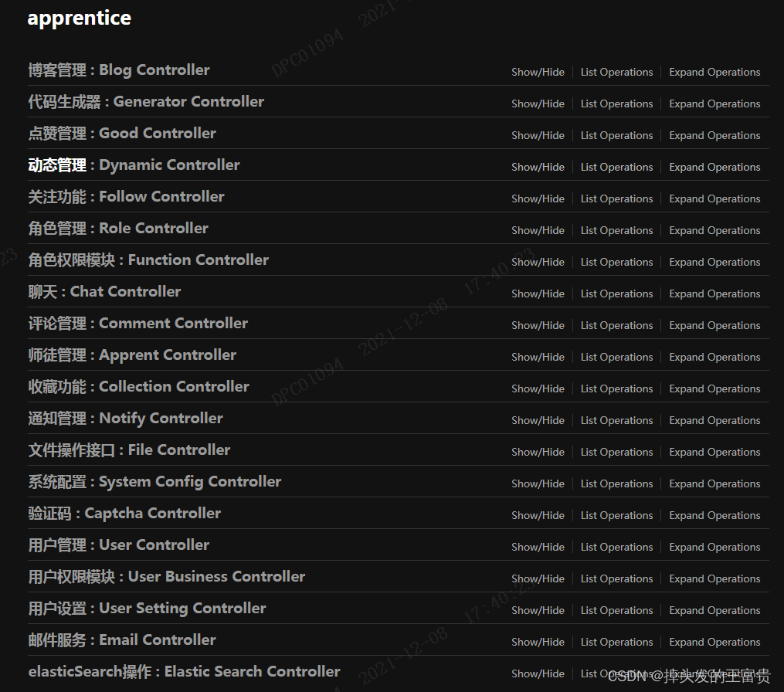Toggle Show/Hide for File Controller
The height and width of the screenshot is (692, 784).
coord(538,452)
